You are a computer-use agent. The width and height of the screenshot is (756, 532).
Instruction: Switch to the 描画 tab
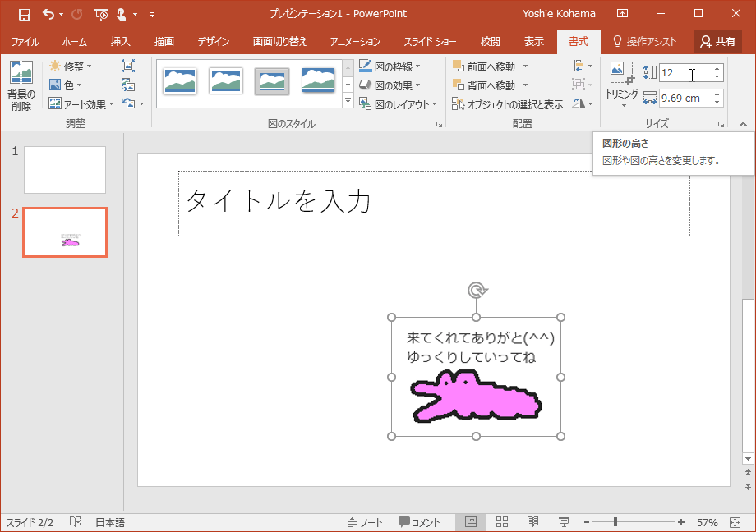[164, 42]
